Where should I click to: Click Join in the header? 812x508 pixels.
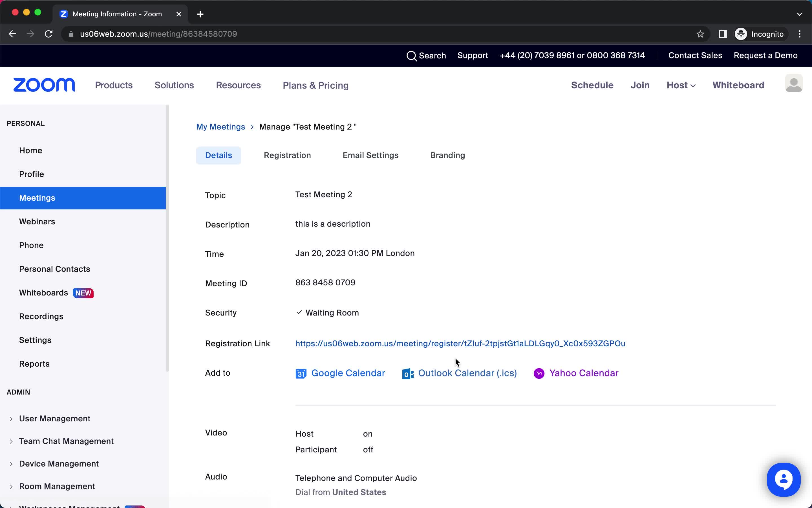coord(640,85)
